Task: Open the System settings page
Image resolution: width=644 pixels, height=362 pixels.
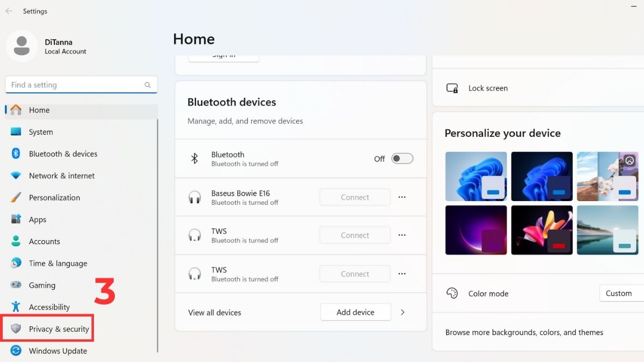Action: (81, 132)
